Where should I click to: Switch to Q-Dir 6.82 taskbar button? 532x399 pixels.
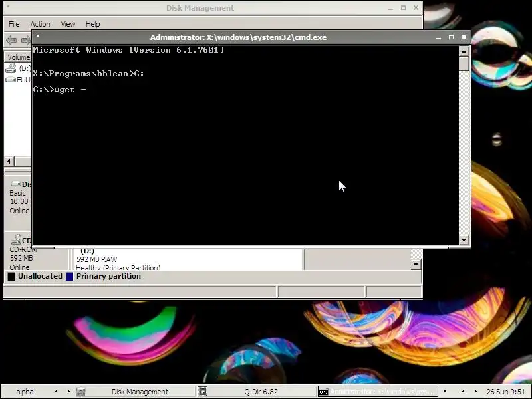pyautogui.click(x=255, y=392)
